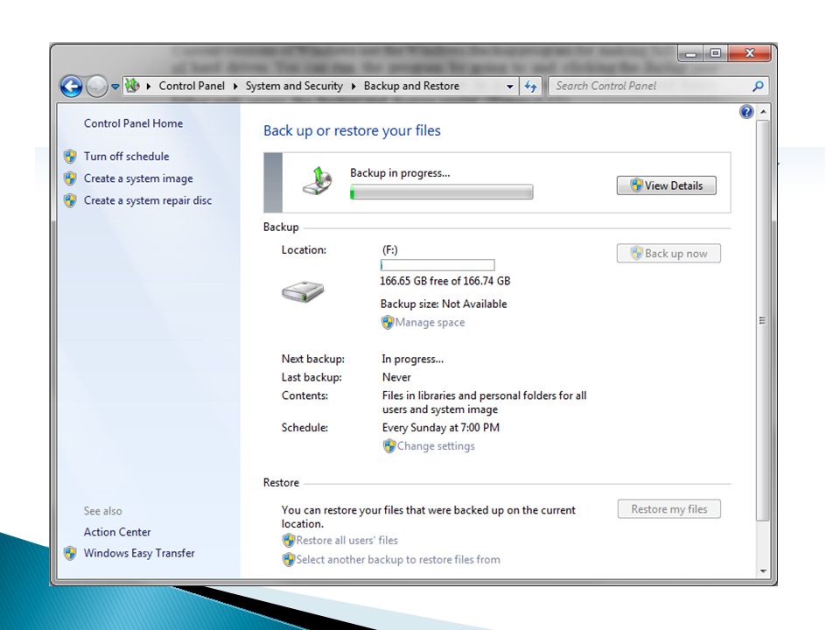The height and width of the screenshot is (630, 840).
Task: Click shield icon beside Create a system repair disc
Action: tap(70, 200)
